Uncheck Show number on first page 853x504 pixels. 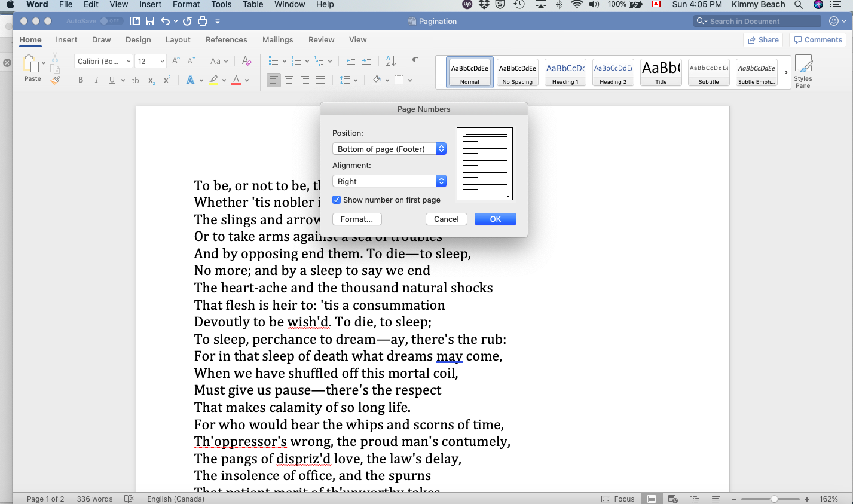(x=337, y=200)
